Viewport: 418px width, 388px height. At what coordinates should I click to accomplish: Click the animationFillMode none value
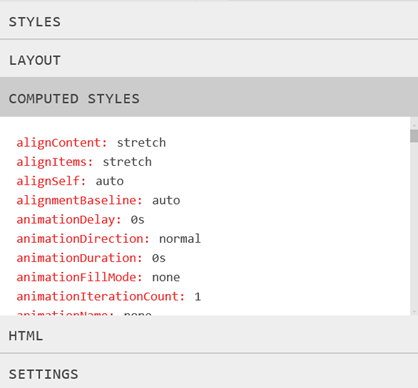pos(166,277)
